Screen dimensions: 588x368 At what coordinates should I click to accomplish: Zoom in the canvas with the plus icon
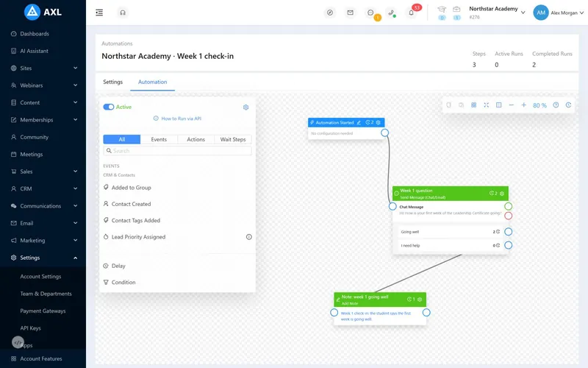pos(524,105)
